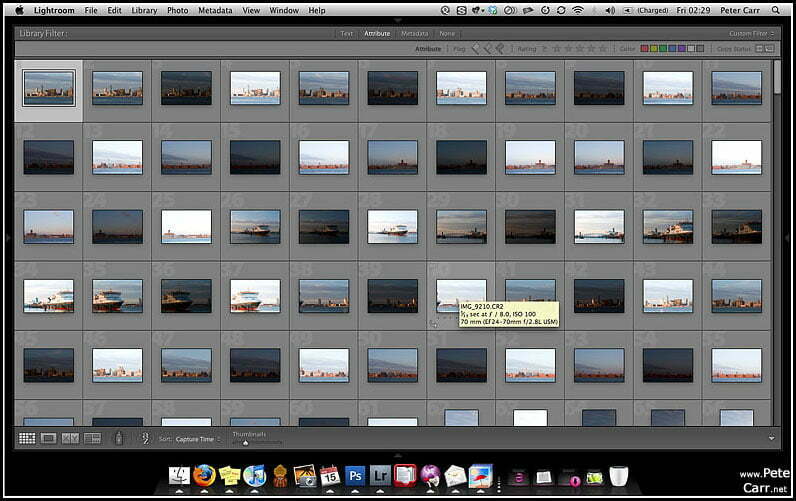Open Survey view in toolbar
Image resolution: width=796 pixels, height=501 pixels.
click(x=92, y=438)
